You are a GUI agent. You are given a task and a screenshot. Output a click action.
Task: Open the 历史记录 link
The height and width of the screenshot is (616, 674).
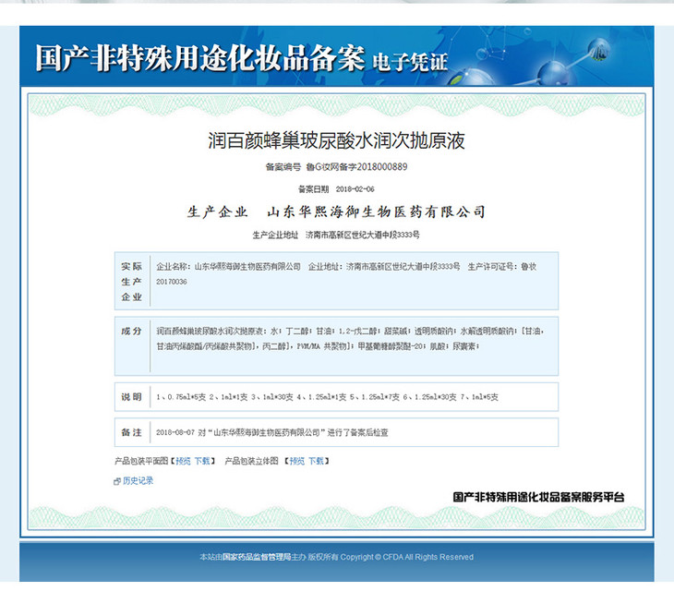[138, 481]
